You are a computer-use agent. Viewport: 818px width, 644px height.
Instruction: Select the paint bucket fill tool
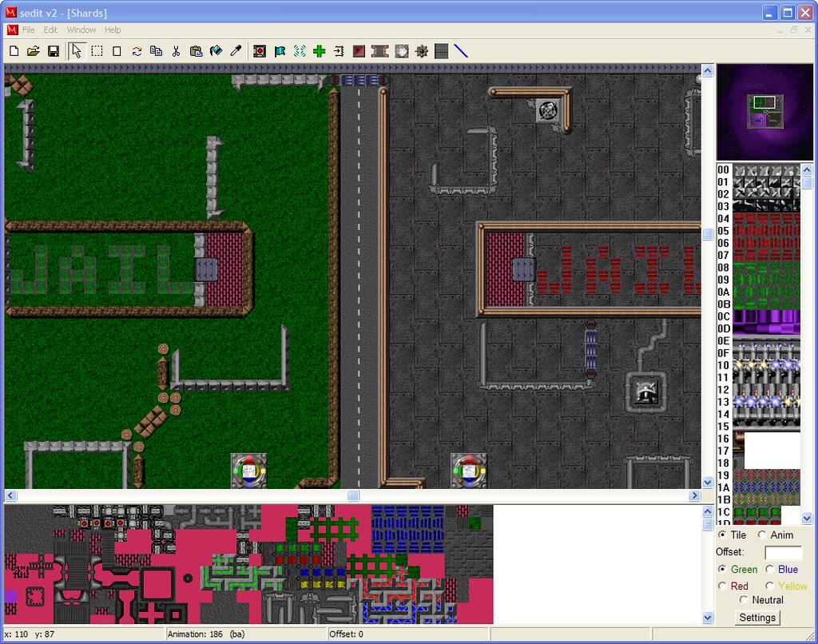[216, 51]
